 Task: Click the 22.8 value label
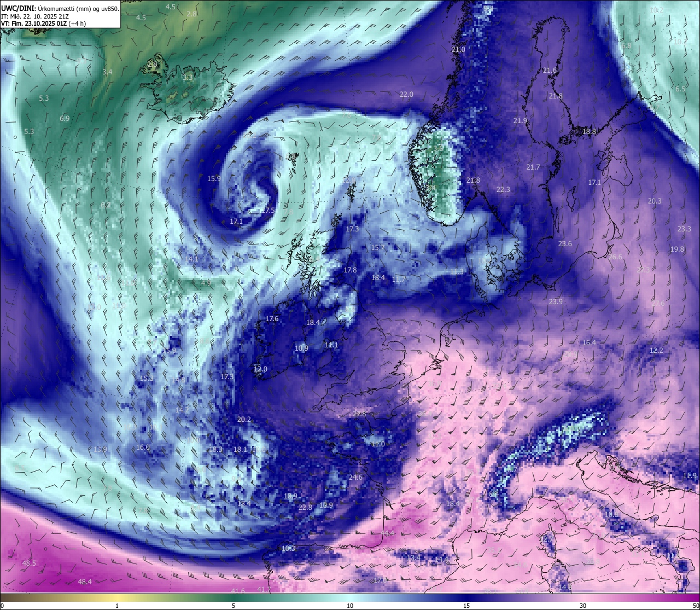pyautogui.click(x=305, y=507)
